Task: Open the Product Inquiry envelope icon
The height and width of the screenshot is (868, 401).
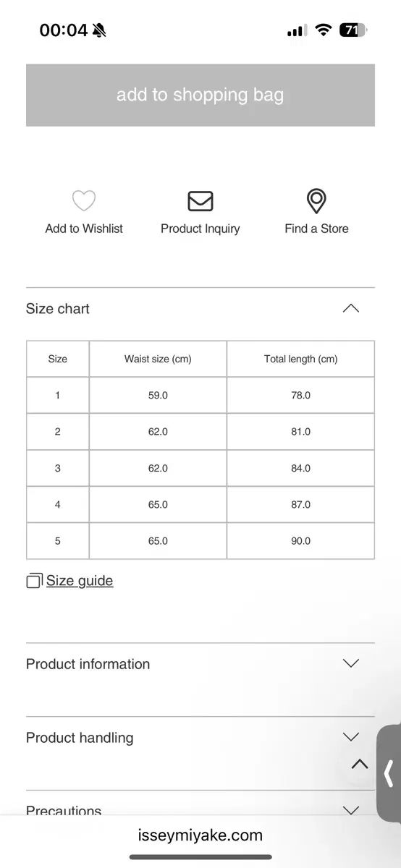Action: pos(200,200)
